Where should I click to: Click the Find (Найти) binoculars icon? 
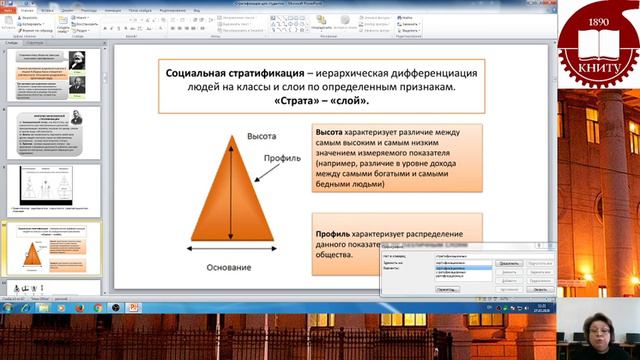400,18
